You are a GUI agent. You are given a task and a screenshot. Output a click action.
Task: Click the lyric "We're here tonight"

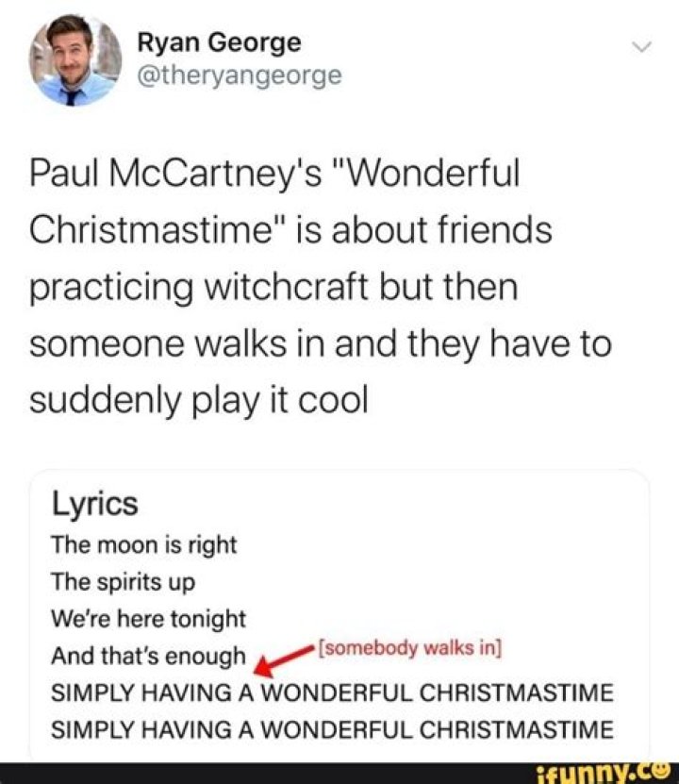148,619
